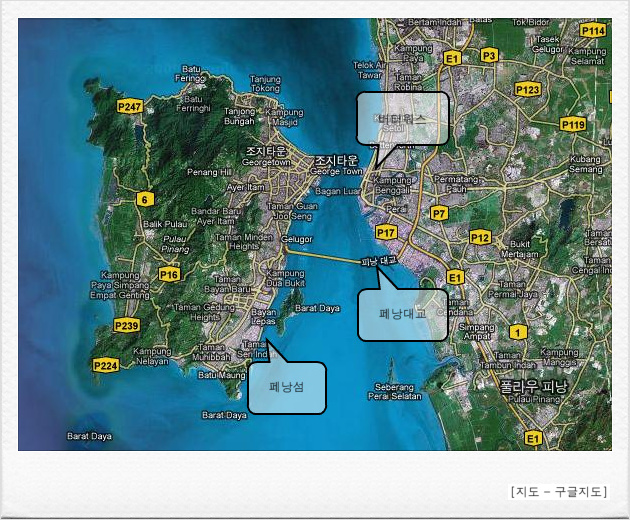The height and width of the screenshot is (520, 630).
Task: Select the P114 highway shield
Action: point(593,31)
